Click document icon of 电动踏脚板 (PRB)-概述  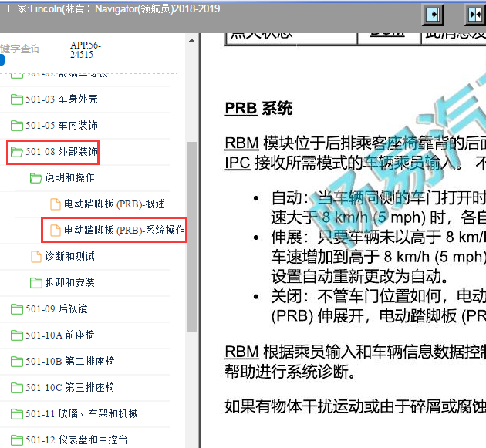[x=56, y=204]
